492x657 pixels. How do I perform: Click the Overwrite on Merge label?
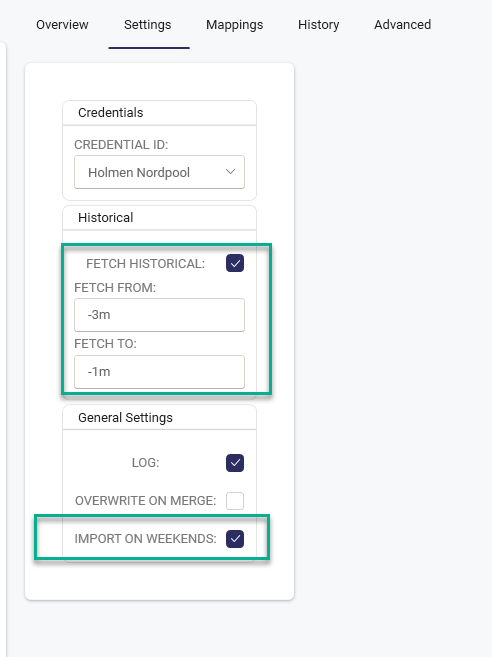(145, 501)
